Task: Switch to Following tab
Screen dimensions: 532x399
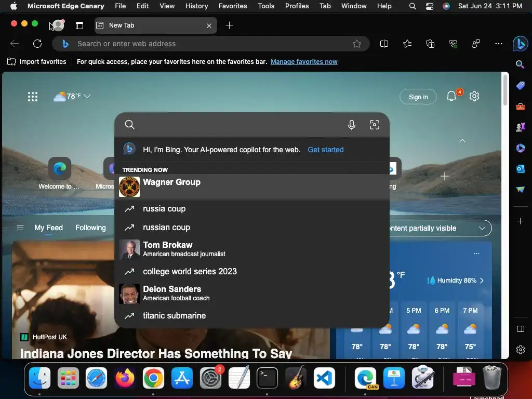Action: pyautogui.click(x=90, y=228)
